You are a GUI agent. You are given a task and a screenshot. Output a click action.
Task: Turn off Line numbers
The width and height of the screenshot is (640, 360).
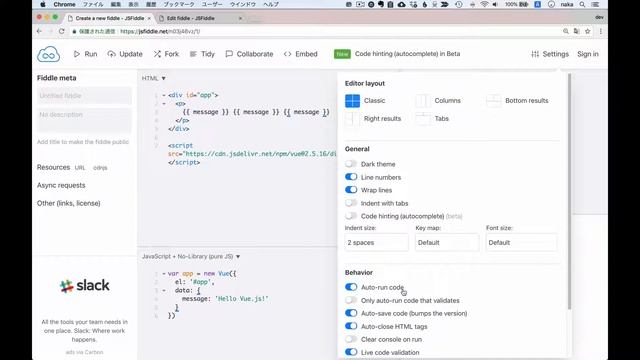pyautogui.click(x=351, y=177)
